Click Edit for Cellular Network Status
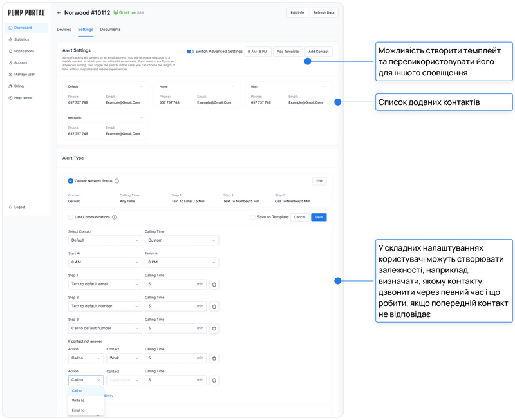 pos(319,181)
